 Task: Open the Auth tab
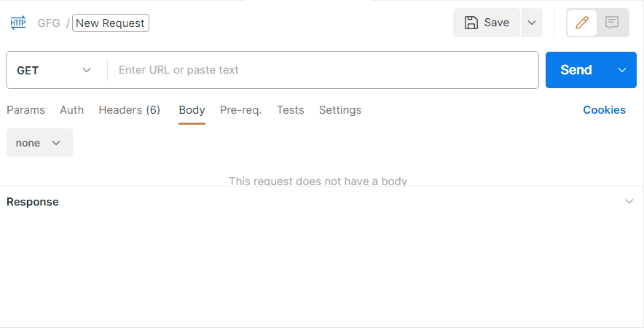(71, 110)
